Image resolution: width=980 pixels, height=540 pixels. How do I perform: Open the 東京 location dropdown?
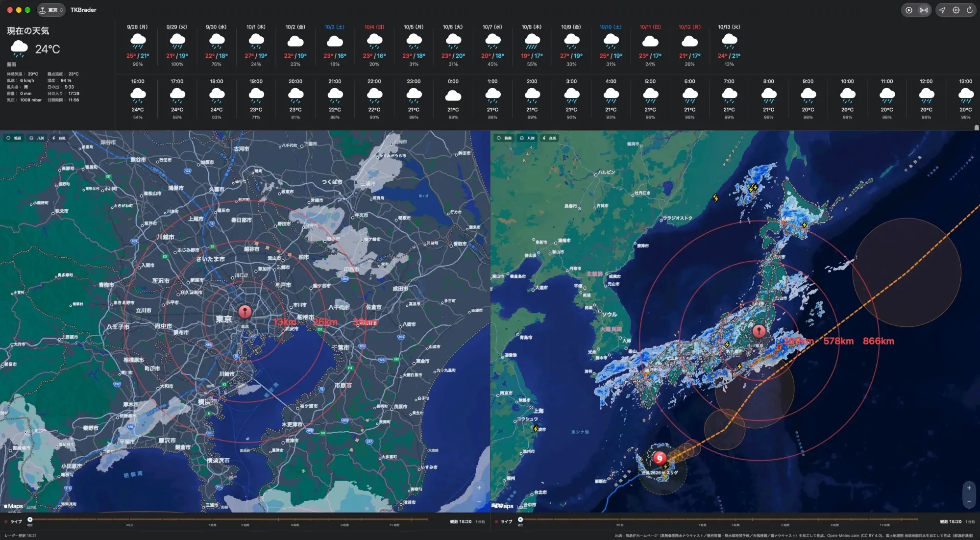coord(51,10)
